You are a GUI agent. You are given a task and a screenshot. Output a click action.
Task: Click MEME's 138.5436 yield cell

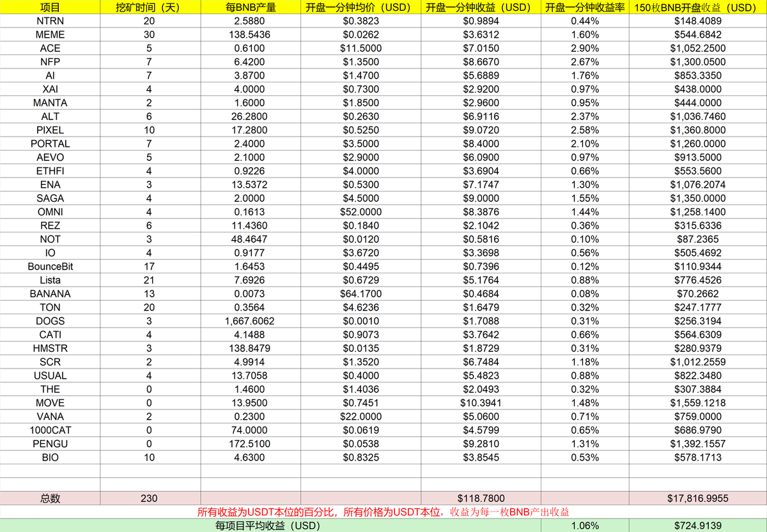click(x=251, y=34)
